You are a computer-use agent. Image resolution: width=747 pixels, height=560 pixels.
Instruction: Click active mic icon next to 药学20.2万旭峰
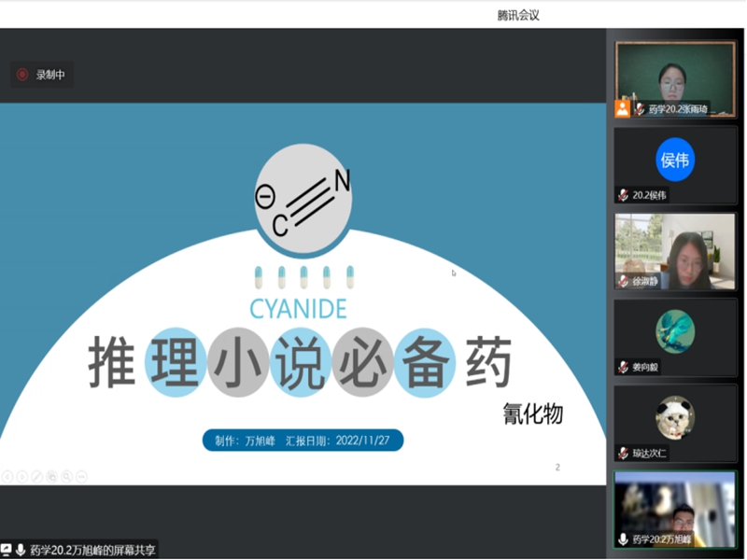(x=623, y=539)
